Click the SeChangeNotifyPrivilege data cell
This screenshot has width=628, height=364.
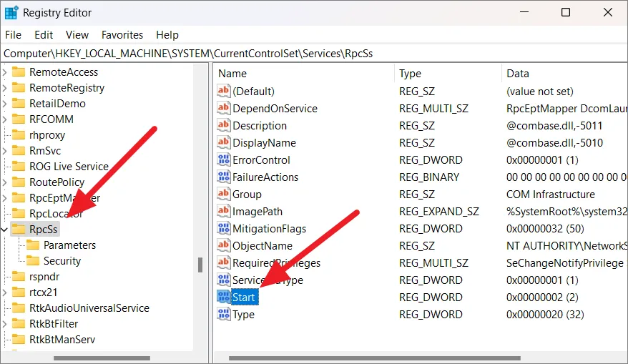point(565,262)
